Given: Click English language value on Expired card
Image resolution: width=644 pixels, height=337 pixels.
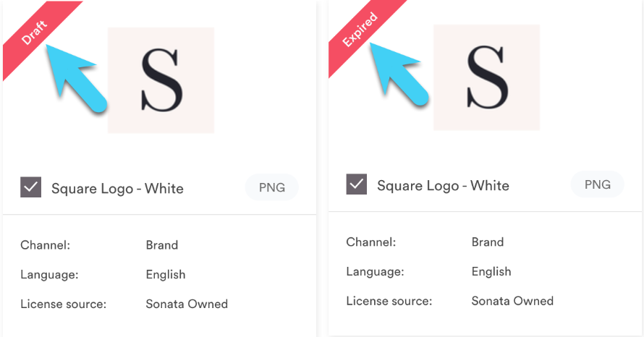Looking at the screenshot, I should point(491,272).
